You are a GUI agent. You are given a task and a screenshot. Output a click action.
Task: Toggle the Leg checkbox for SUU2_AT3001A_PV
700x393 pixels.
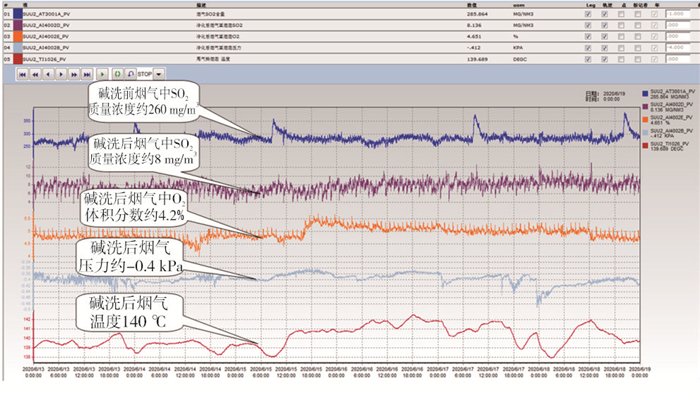tap(588, 14)
